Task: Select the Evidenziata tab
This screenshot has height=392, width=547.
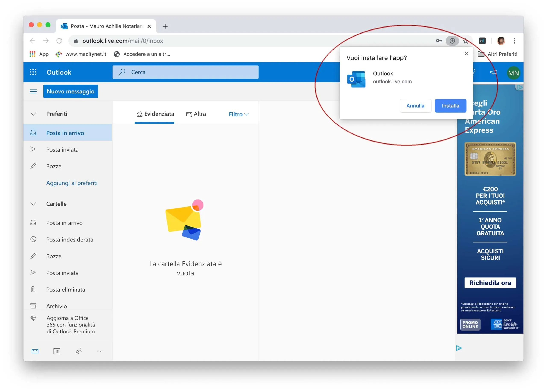Action: [155, 114]
